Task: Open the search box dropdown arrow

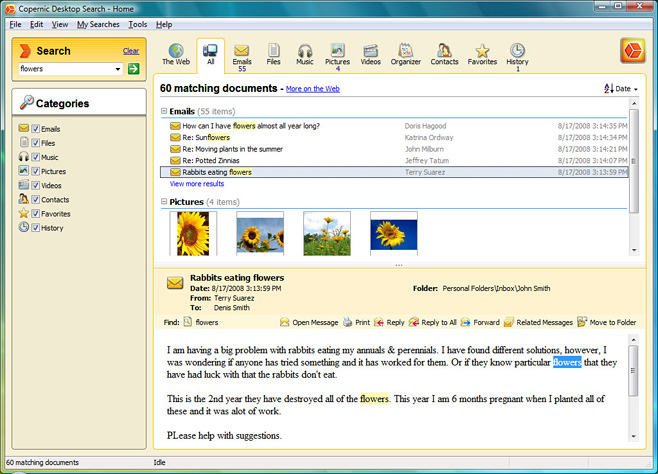Action: [x=118, y=69]
